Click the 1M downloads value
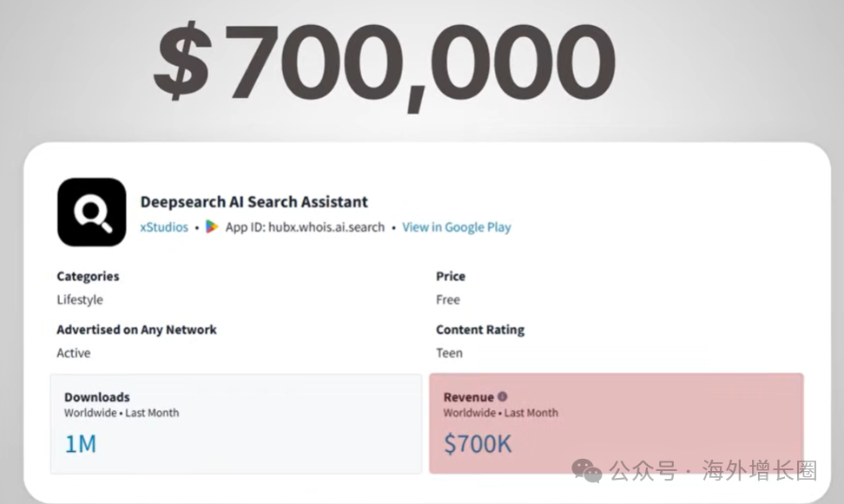This screenshot has height=504, width=844. pyautogui.click(x=80, y=444)
